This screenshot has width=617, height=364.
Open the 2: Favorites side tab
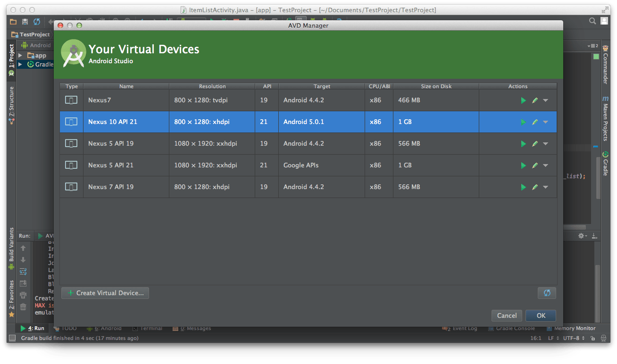11,298
